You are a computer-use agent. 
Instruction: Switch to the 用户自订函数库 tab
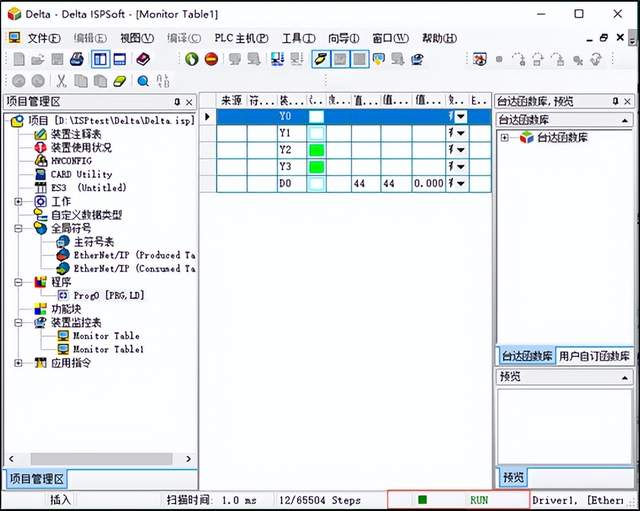click(594, 355)
